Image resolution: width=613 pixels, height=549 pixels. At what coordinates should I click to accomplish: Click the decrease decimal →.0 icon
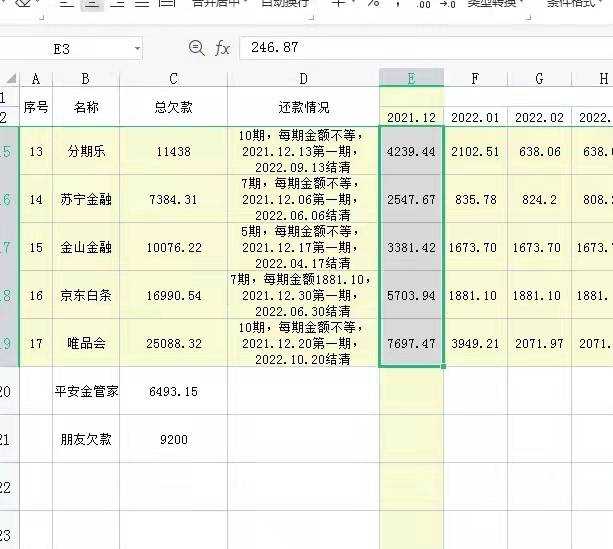point(447,4)
